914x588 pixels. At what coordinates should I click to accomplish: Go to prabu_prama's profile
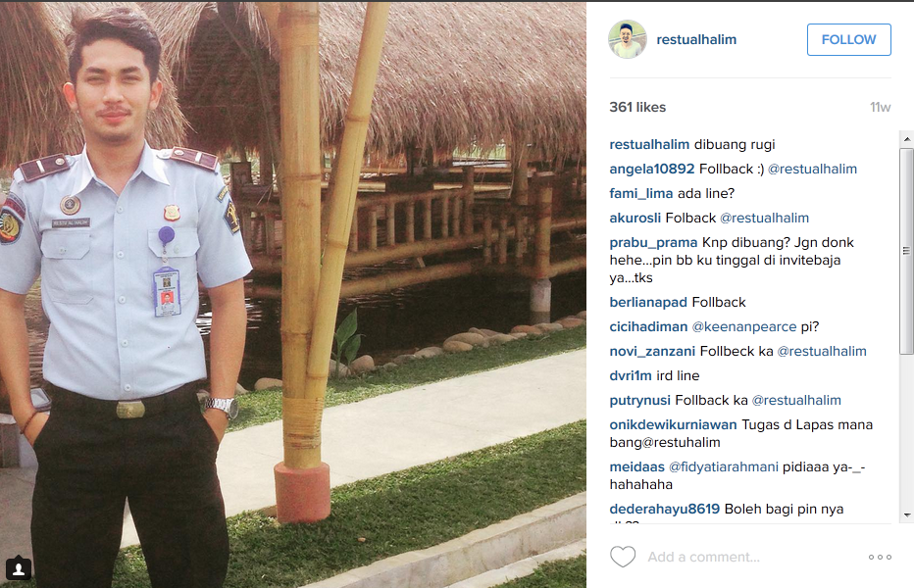653,242
